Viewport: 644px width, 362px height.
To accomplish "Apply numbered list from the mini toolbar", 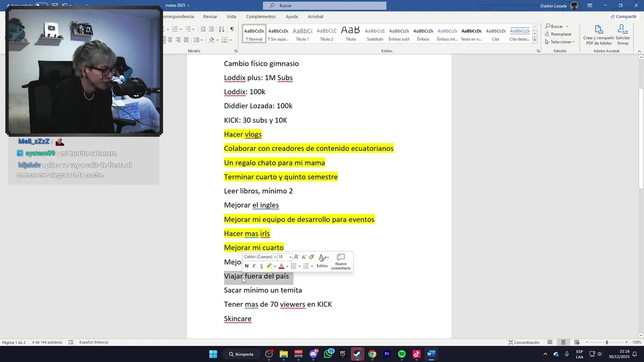I will coord(306,266).
